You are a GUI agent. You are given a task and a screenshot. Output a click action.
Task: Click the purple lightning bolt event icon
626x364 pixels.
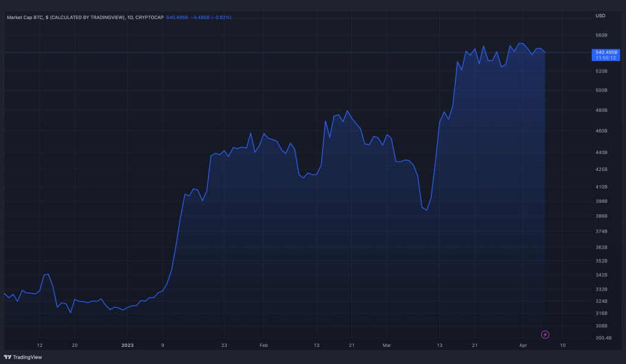point(545,334)
